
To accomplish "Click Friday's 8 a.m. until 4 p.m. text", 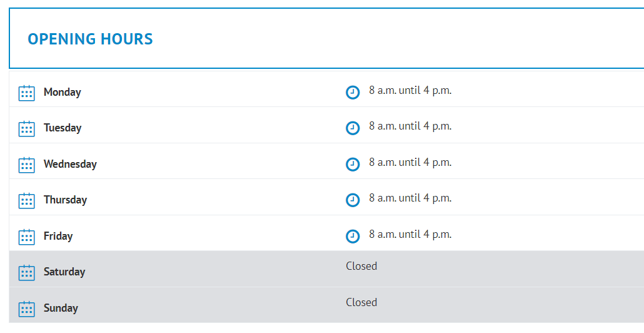I will 410,234.
